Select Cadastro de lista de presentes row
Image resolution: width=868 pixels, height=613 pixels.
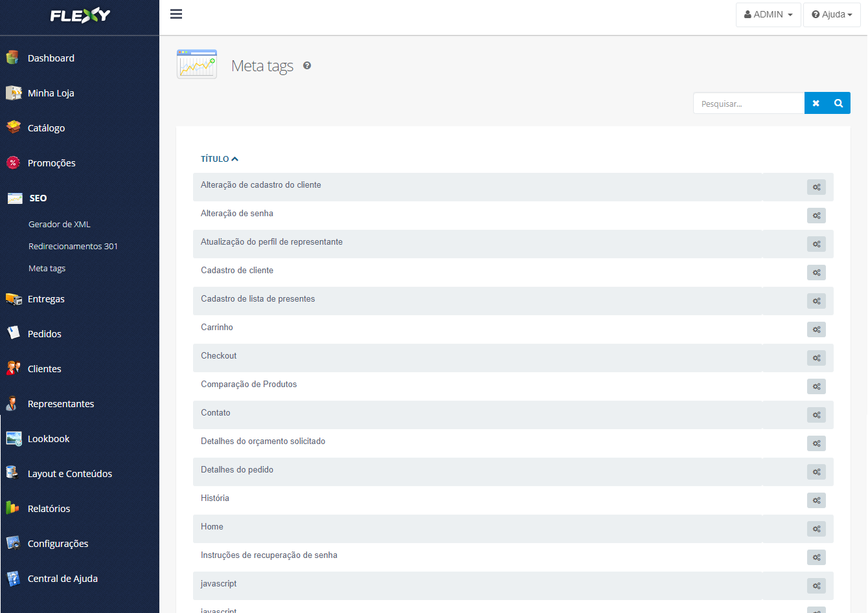click(513, 301)
